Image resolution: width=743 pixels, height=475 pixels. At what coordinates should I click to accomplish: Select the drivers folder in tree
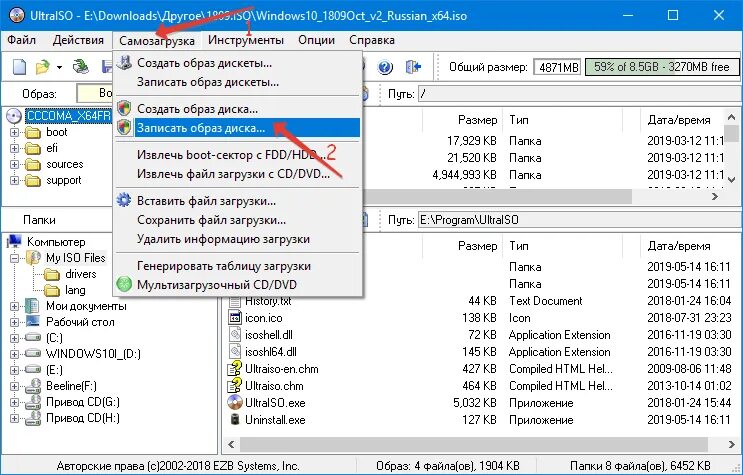point(81,274)
